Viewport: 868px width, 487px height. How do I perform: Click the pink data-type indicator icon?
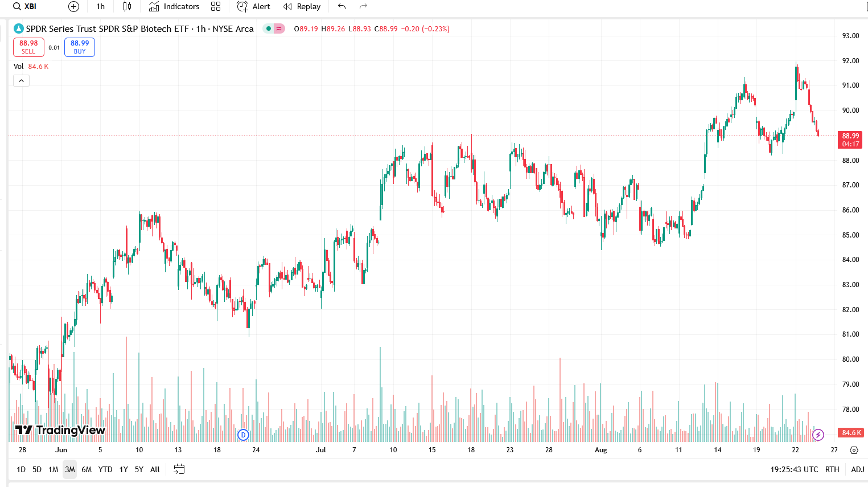(279, 28)
